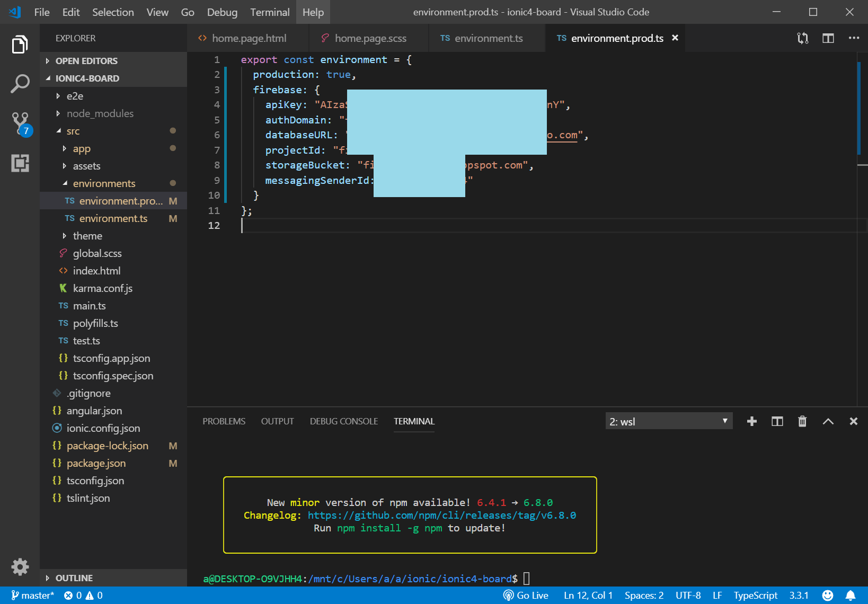
Task: Expand the node_modules folder
Action: click(x=100, y=113)
